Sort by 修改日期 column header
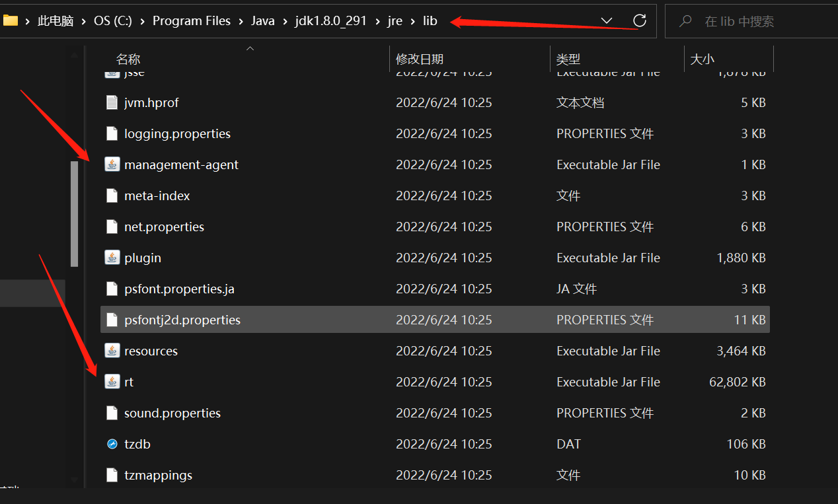Screen dimensions: 838x504 420,59
